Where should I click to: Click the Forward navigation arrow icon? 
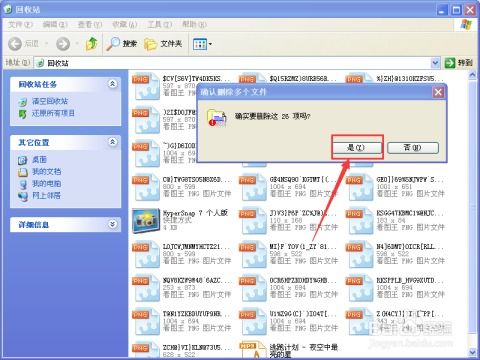point(63,44)
